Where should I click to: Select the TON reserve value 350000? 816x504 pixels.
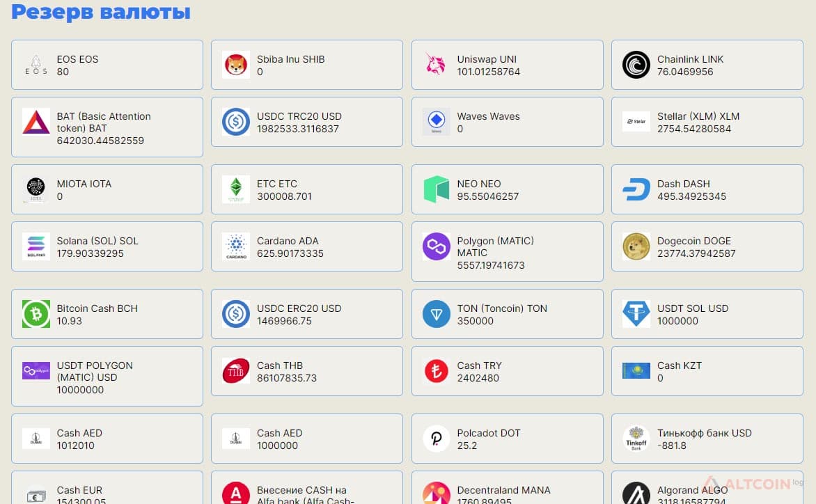point(475,321)
